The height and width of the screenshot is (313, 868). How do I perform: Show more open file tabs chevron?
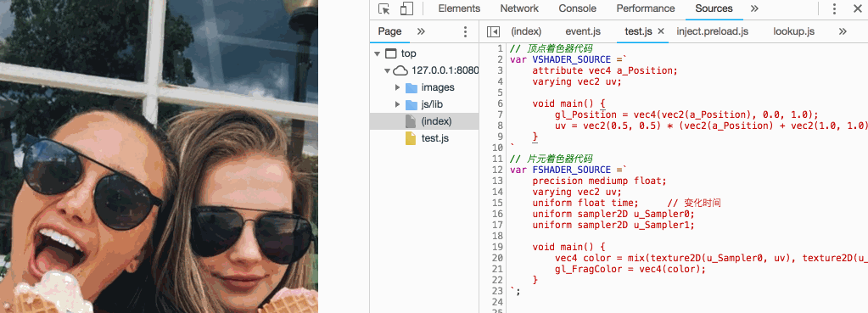pos(843,31)
